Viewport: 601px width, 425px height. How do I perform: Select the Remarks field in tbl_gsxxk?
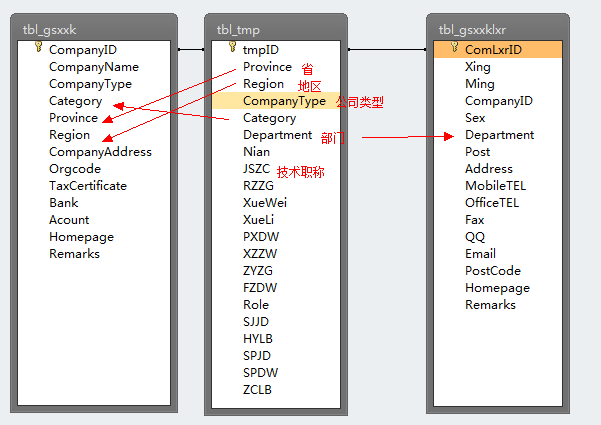(x=74, y=254)
